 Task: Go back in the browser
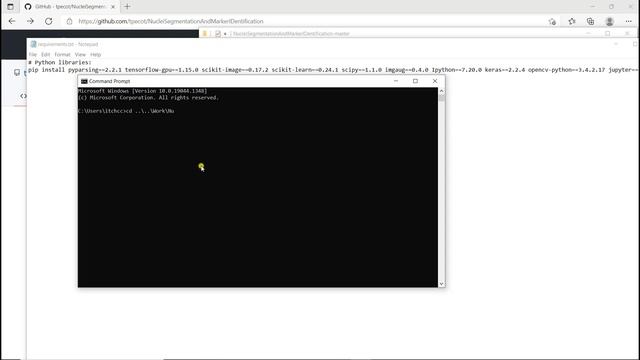12,21
